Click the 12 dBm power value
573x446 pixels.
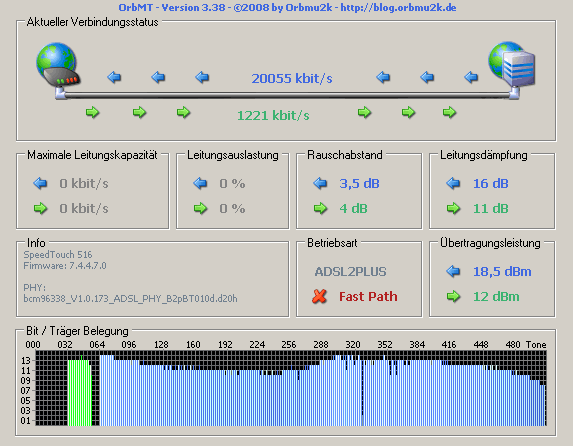(496, 296)
